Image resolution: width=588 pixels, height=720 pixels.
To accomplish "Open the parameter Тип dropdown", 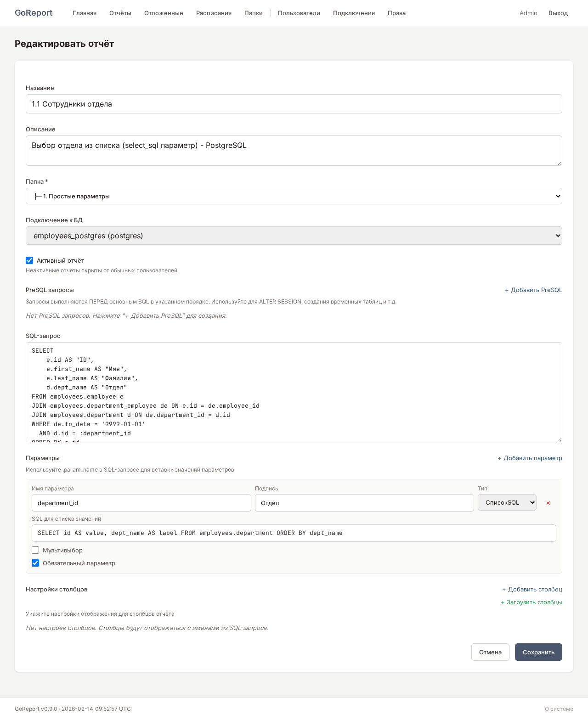I will point(507,502).
